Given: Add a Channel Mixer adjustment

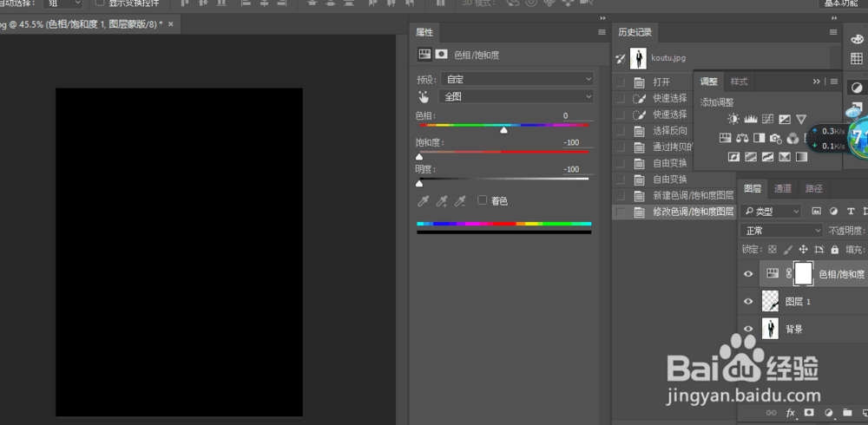Looking at the screenshot, I should click(x=792, y=138).
